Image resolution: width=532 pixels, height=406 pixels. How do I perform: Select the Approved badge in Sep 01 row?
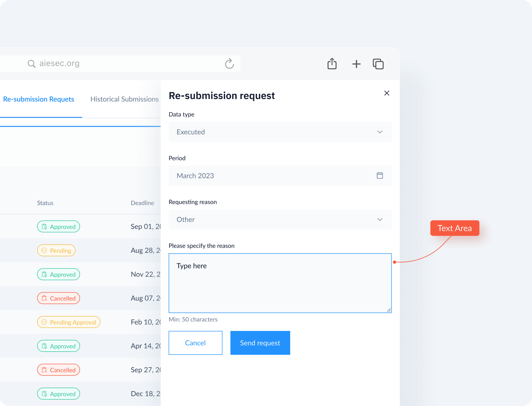pos(58,226)
